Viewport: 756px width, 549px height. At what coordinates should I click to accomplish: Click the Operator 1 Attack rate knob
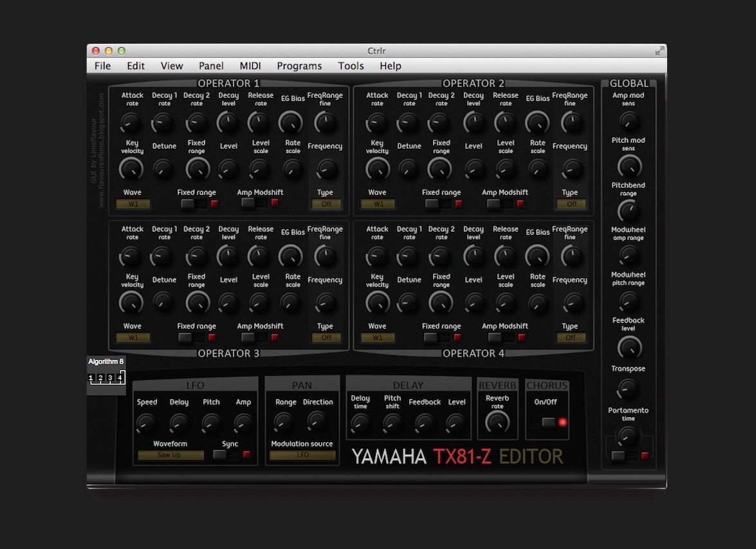pyautogui.click(x=131, y=122)
